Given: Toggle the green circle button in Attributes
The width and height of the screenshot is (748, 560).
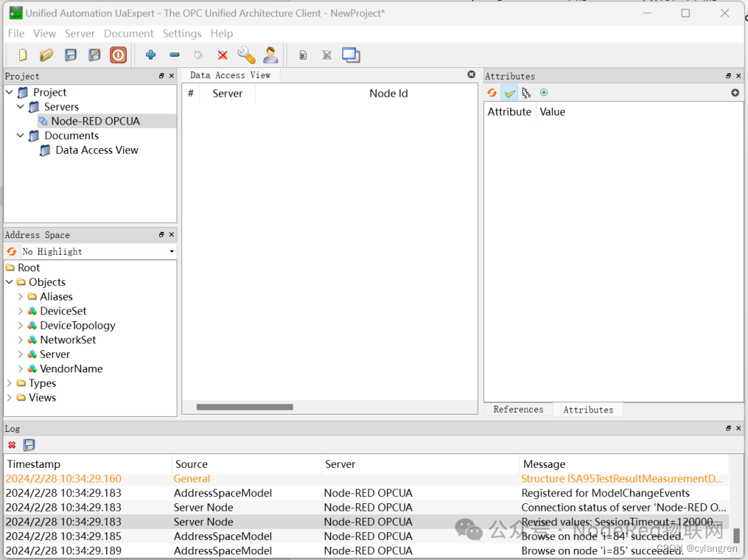Looking at the screenshot, I should 544,93.
